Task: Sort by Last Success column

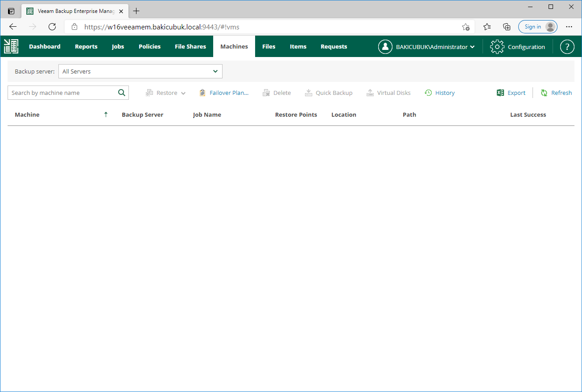Action: click(528, 114)
